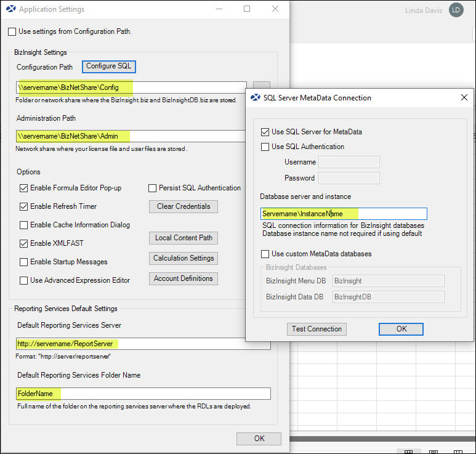The image size is (476, 454).
Task: Click the Database server and instance field
Action: tap(344, 214)
